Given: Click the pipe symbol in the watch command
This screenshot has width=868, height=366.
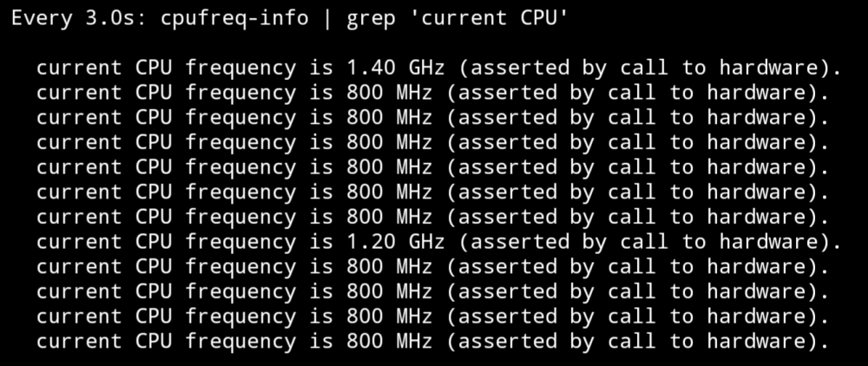Looking at the screenshot, I should click(328, 19).
